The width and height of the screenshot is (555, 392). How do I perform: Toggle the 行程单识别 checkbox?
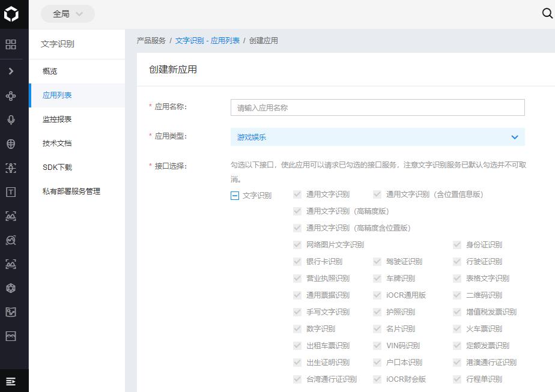[457, 379]
